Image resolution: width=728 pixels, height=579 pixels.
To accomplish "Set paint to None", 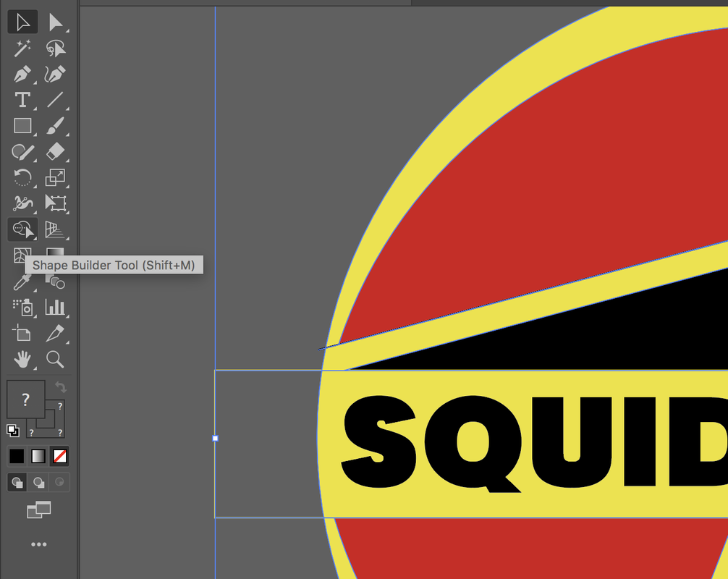I will point(60,456).
